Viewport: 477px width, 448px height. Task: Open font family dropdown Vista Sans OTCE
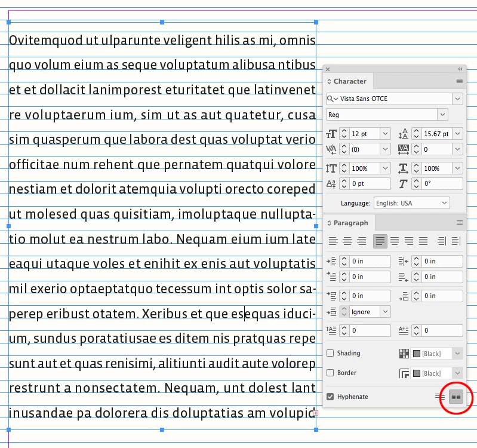pos(457,99)
